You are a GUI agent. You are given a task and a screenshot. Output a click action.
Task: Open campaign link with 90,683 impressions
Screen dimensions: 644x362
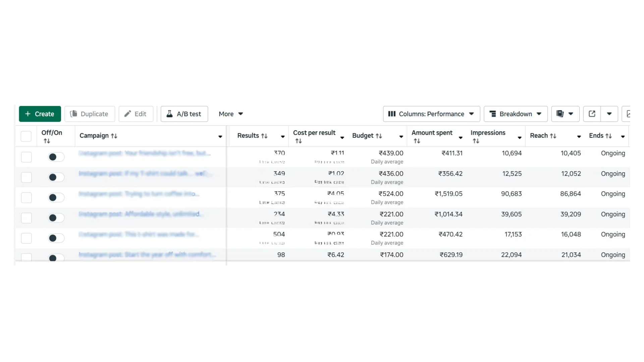[x=139, y=194]
